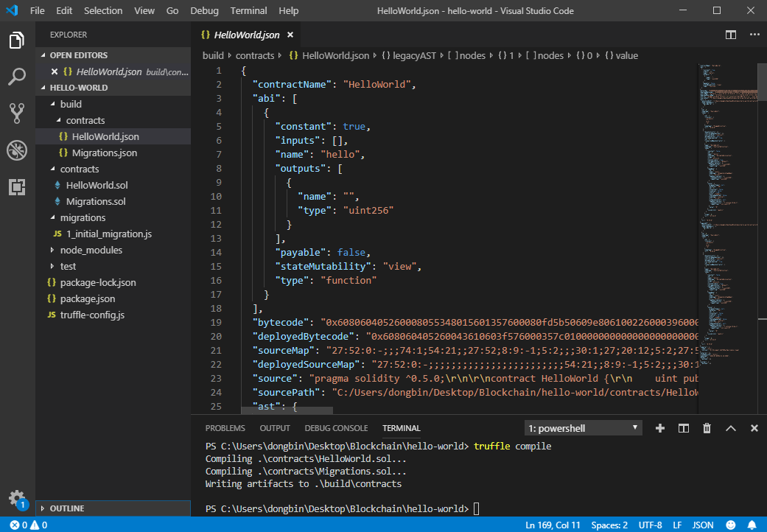
Task: Click the split editor icon
Action: 731,35
